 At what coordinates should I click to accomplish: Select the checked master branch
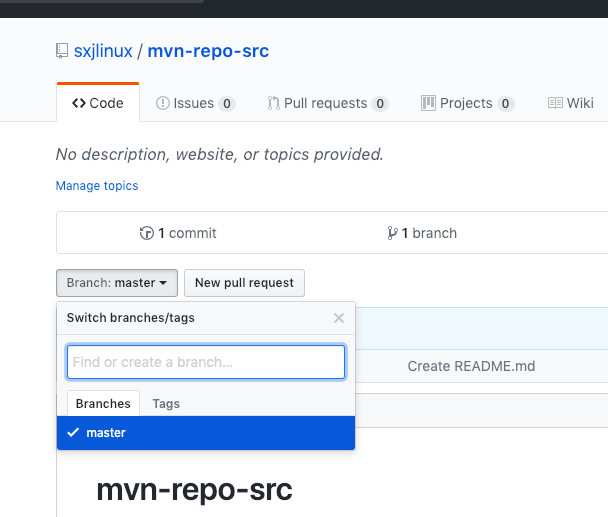pos(206,433)
